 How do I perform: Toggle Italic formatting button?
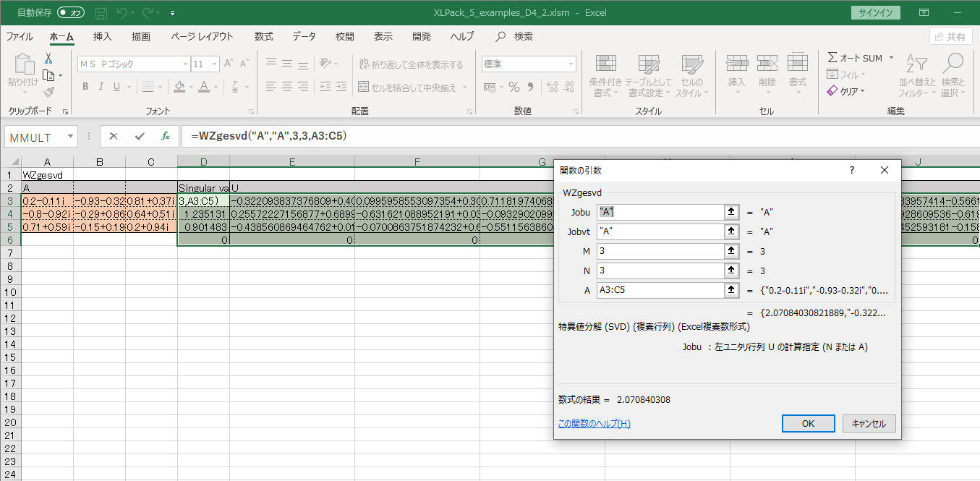[101, 87]
